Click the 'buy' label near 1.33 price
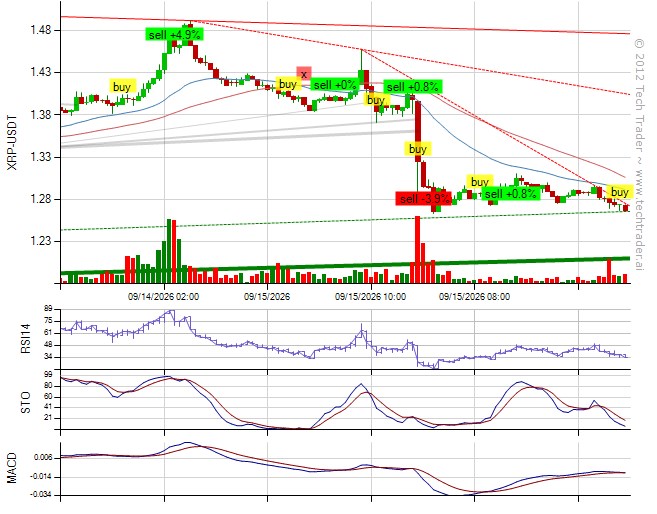657x514 pixels. point(418,149)
